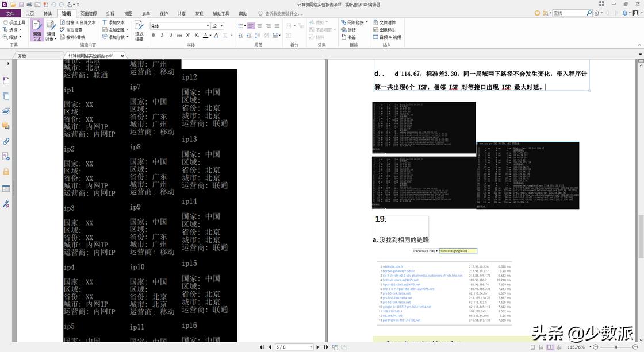Toggle italic formatting in the Font group
This screenshot has width=644, height=352.
coord(163,35)
